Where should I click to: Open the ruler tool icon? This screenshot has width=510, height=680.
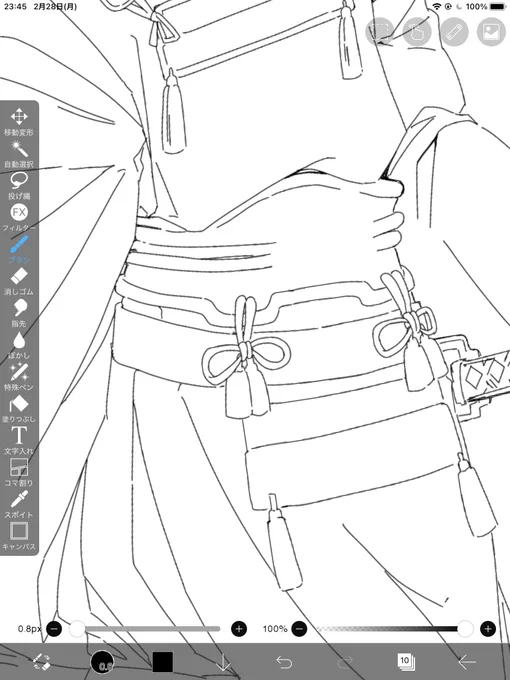[454, 31]
